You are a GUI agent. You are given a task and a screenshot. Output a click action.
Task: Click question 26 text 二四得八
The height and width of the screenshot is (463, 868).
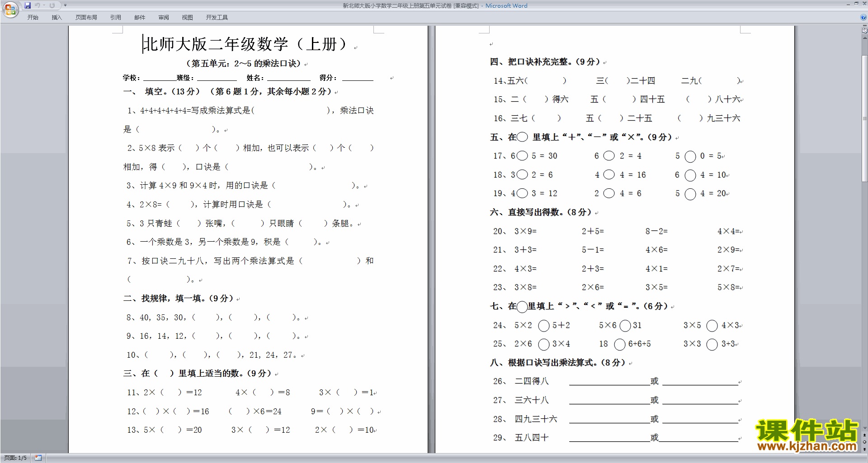(x=532, y=381)
